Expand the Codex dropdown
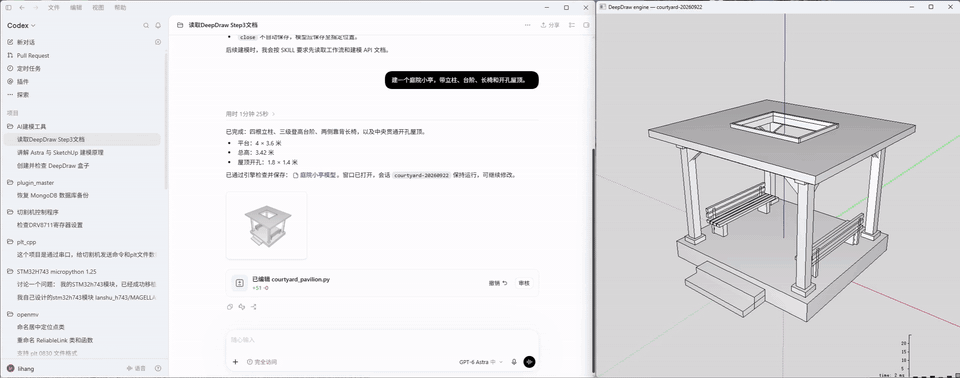960x378 pixels. (x=21, y=26)
